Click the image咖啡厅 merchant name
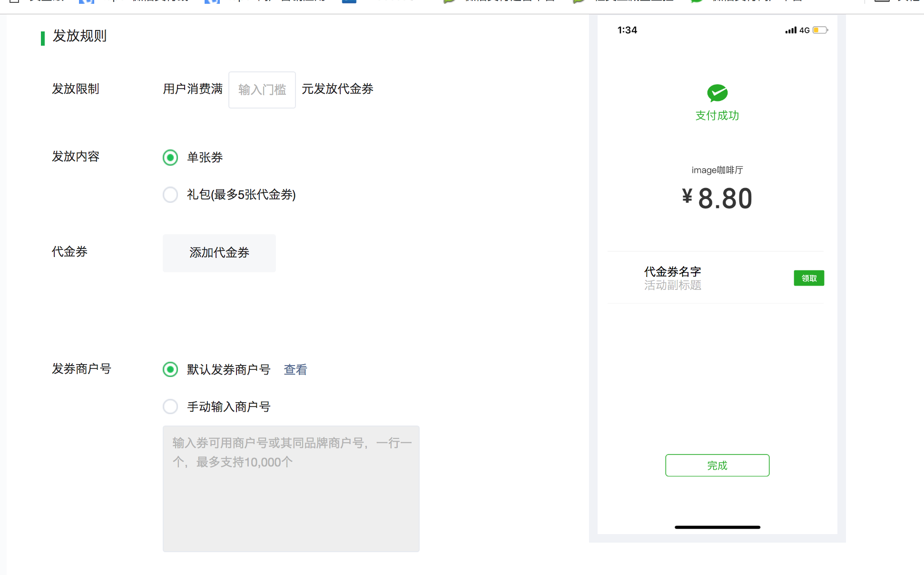The height and width of the screenshot is (575, 924). (717, 170)
